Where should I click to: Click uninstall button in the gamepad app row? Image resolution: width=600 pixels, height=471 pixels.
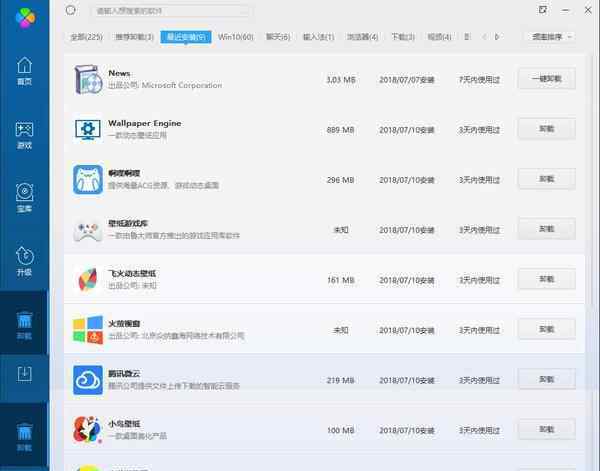[547, 229]
